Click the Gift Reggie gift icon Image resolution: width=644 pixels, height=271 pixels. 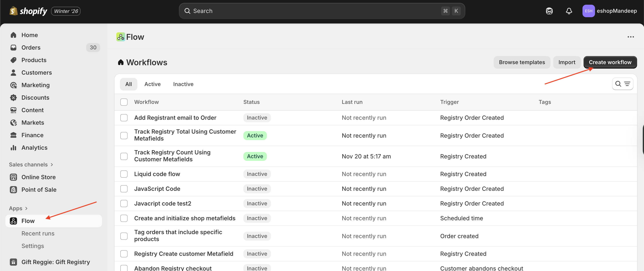tap(13, 262)
